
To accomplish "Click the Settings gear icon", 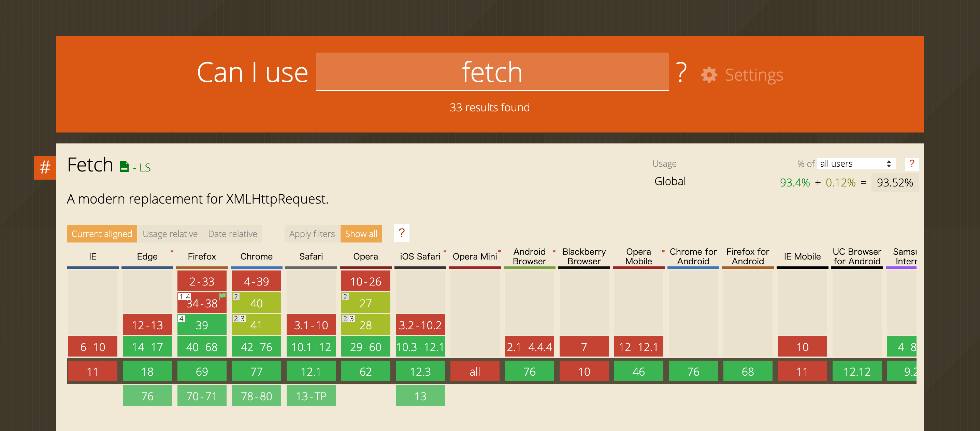I will pos(709,75).
